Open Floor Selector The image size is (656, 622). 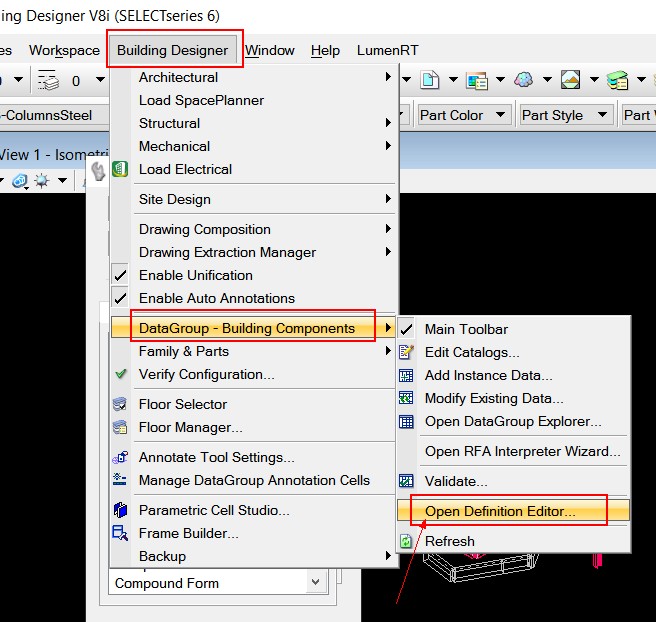tap(254, 404)
